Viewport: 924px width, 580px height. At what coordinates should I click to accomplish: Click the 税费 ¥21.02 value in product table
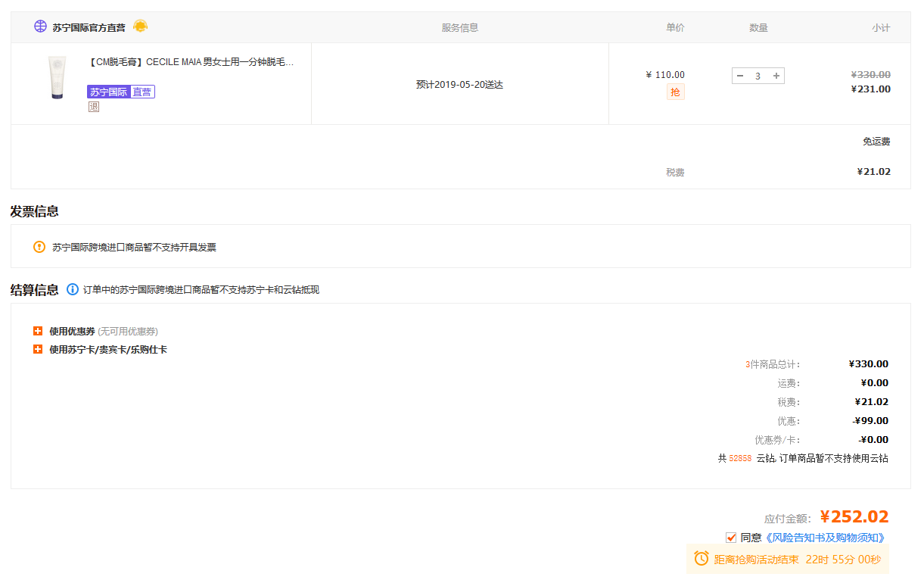[873, 172]
